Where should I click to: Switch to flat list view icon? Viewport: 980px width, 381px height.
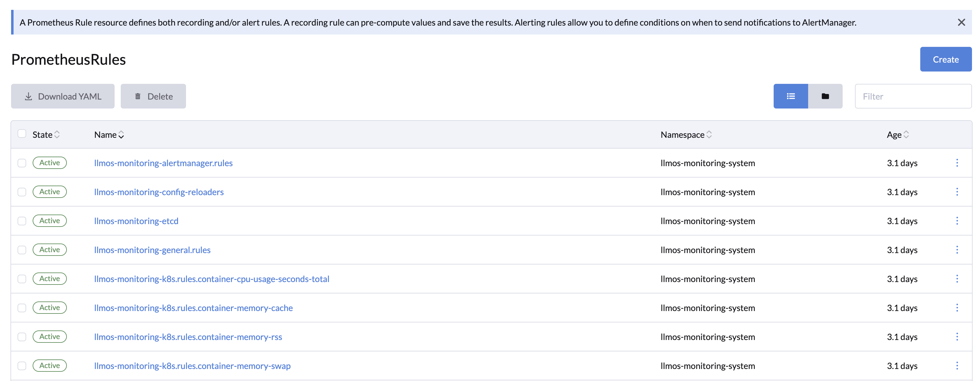[791, 96]
